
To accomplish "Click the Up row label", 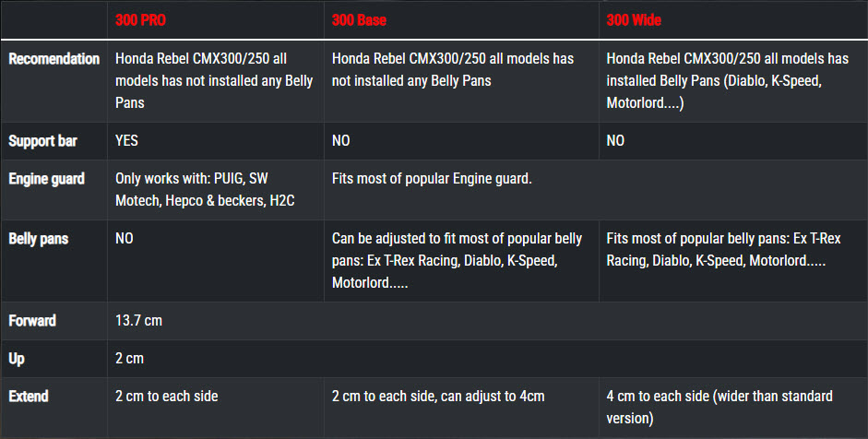I will 16,359.
